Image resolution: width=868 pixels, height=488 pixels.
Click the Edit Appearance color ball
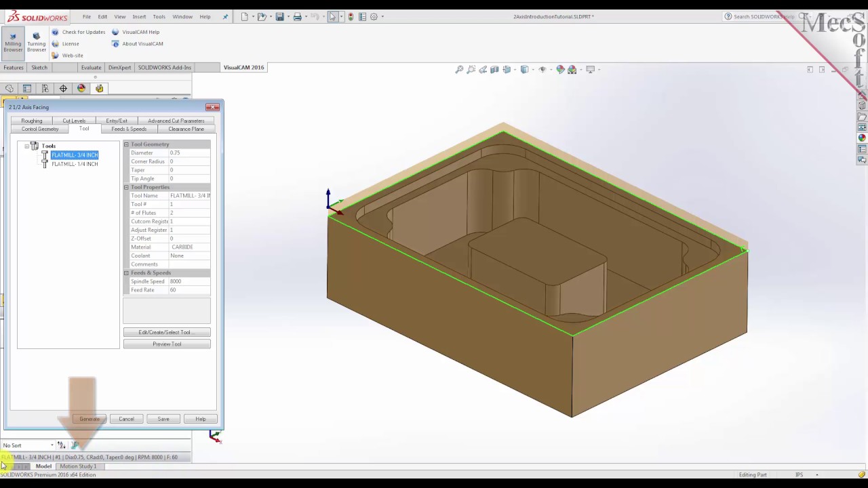click(560, 69)
